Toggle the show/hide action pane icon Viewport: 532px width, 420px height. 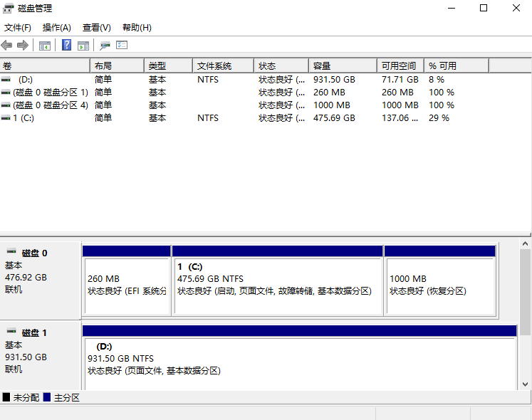coord(83,46)
